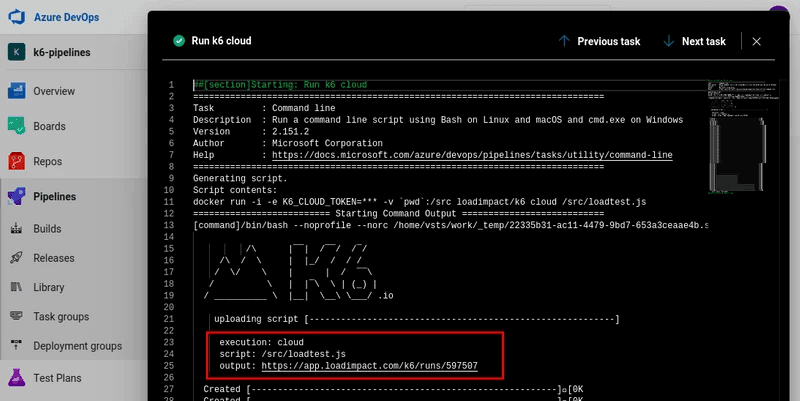
Task: Click the 'script: /src/loadtest.js' log line
Action: point(282,354)
